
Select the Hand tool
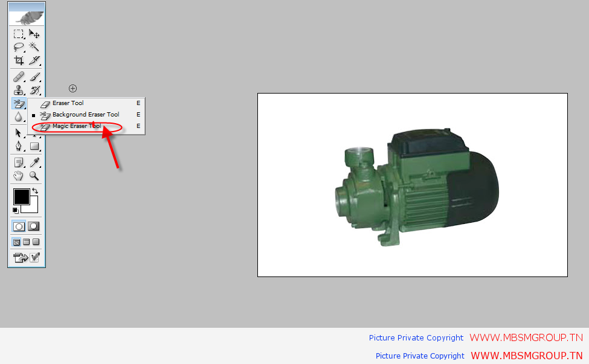(18, 176)
